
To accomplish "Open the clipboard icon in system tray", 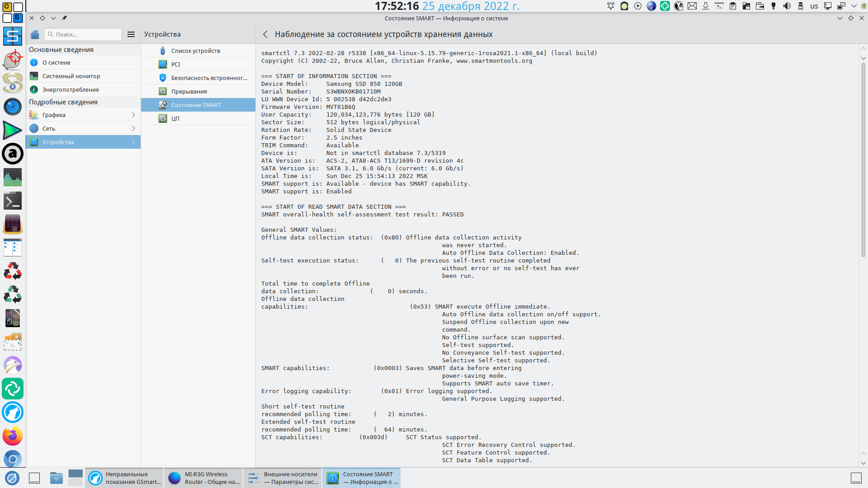I will [x=733, y=6].
